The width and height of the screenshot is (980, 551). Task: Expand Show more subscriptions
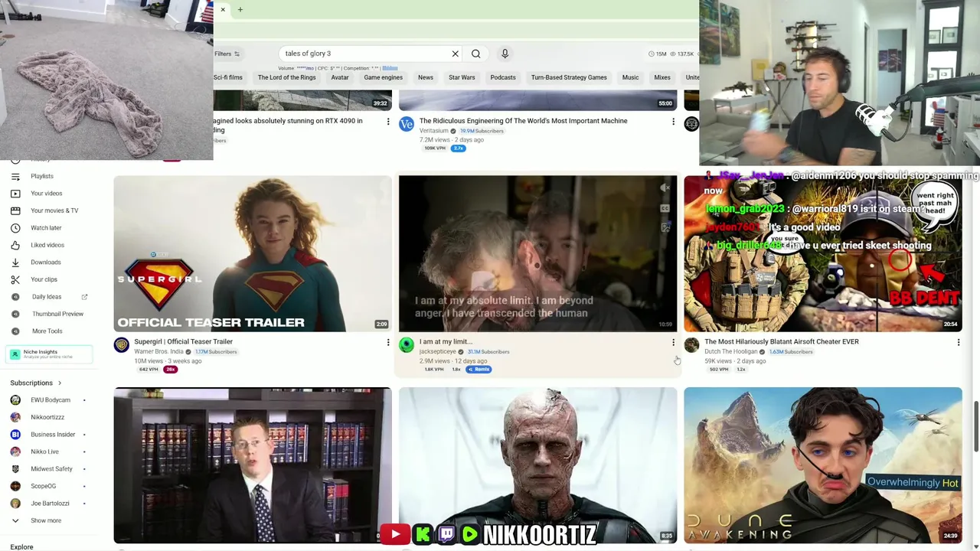tap(46, 520)
